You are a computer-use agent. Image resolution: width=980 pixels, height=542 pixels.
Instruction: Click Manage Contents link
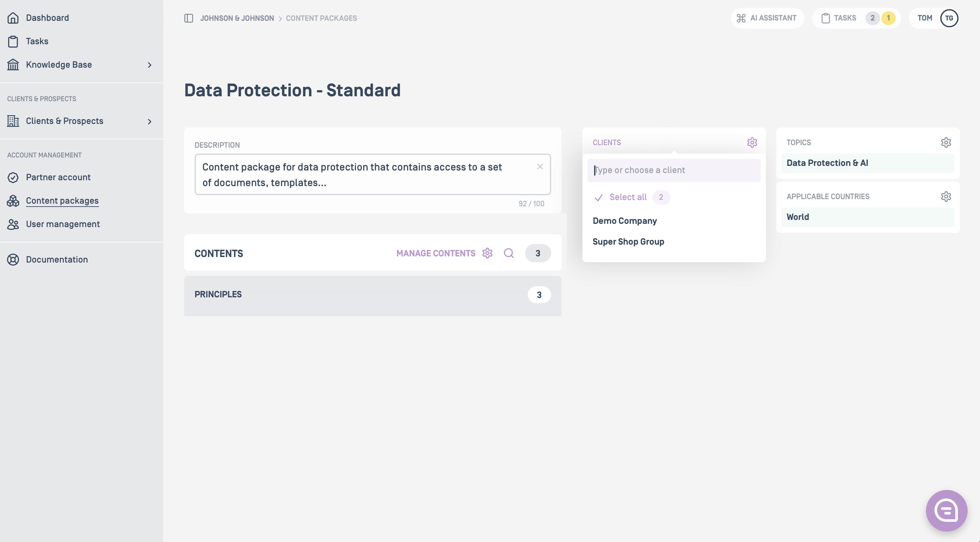click(436, 253)
